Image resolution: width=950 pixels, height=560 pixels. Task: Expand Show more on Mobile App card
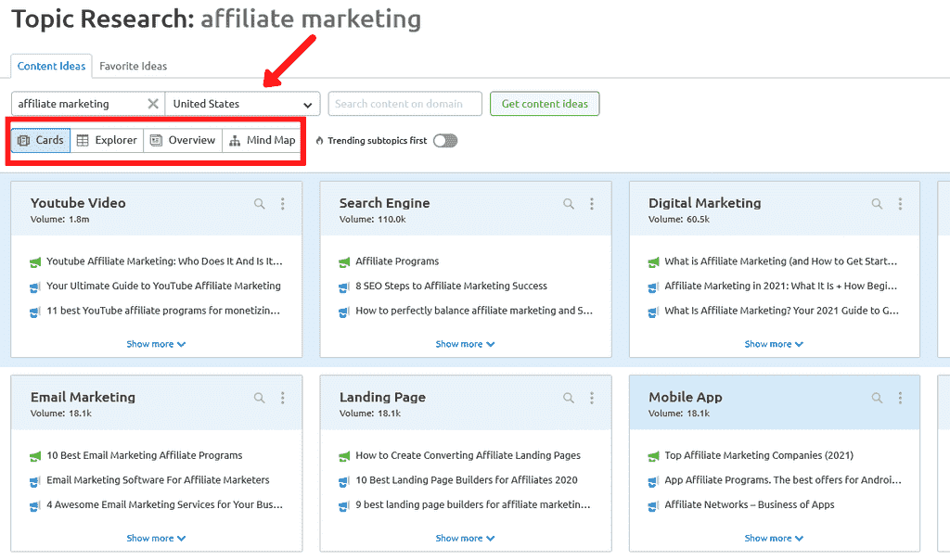pyautogui.click(x=774, y=538)
